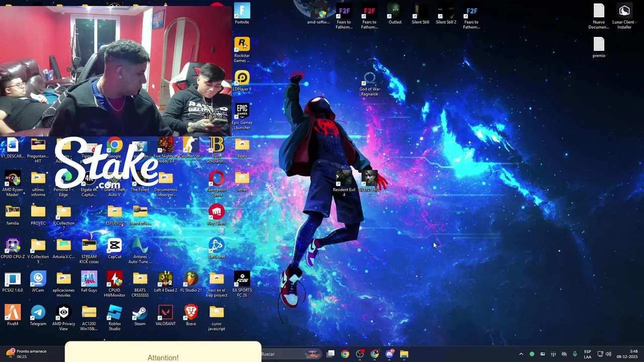This screenshot has height=362, width=644.
Task: Open the Riot Client shortcut
Action: point(216,215)
